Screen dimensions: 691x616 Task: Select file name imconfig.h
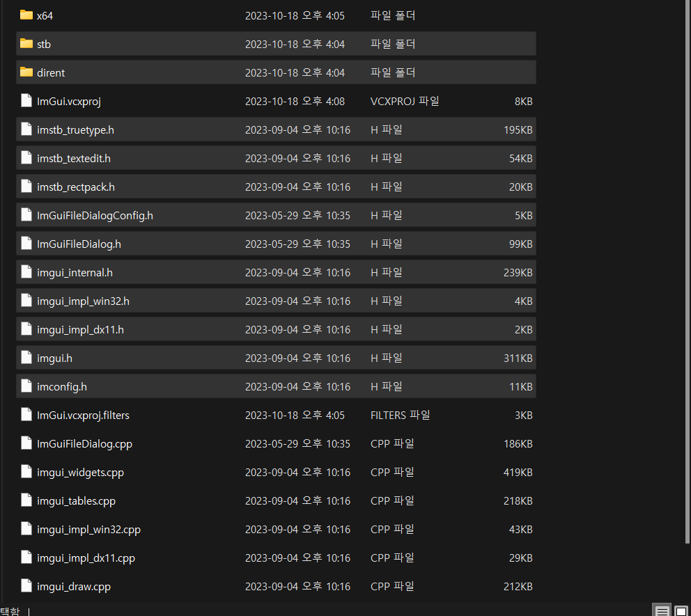click(62, 387)
